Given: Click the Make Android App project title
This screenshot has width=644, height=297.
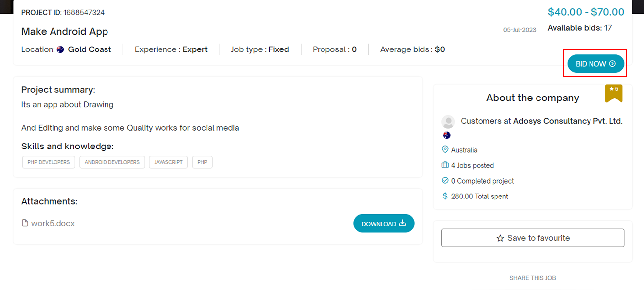Looking at the screenshot, I should click(64, 32).
